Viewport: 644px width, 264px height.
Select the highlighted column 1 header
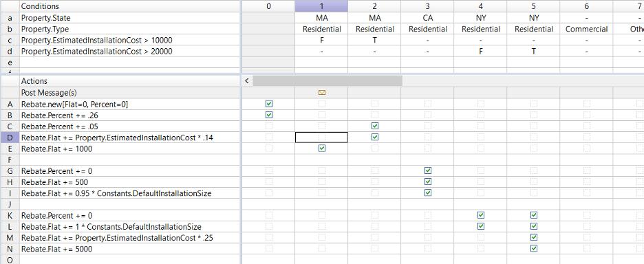[x=321, y=6]
